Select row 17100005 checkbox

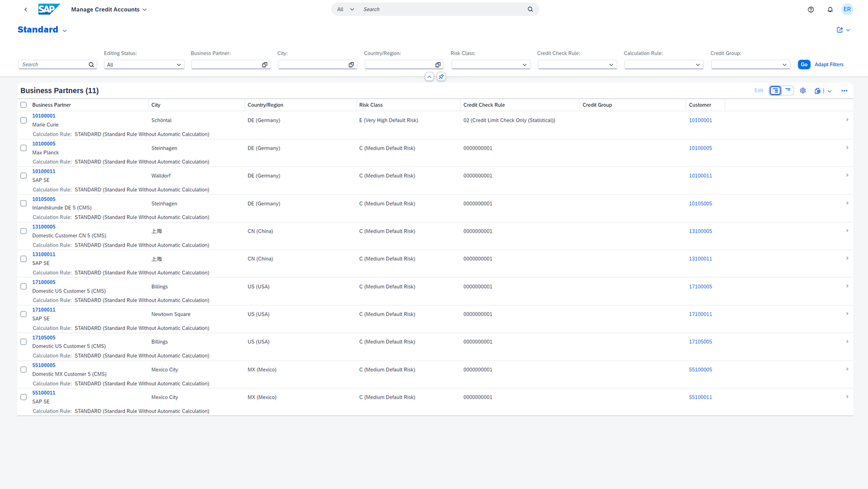coord(24,286)
